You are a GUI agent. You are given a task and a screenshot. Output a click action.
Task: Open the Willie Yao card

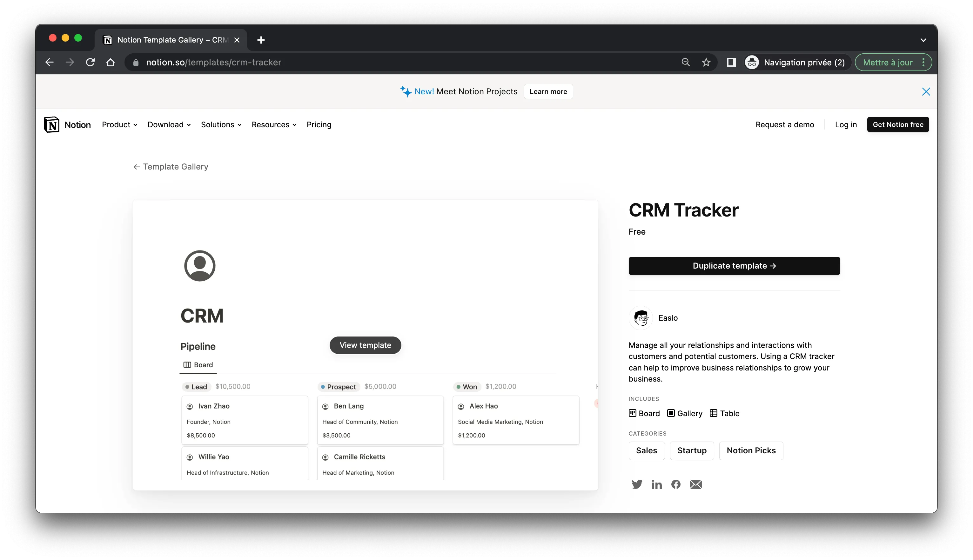coord(245,463)
